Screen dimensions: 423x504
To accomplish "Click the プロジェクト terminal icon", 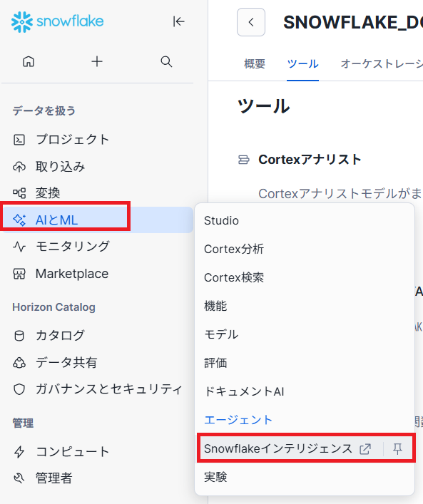I will pos(19,140).
